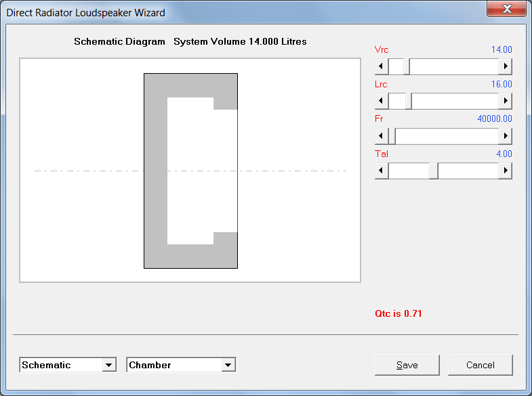
Task: Click the Lrc value 16.00
Action: (502, 85)
